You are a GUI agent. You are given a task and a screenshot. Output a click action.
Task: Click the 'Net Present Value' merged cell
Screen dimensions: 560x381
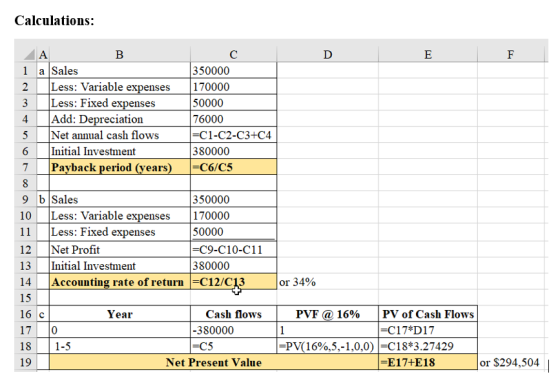point(214,362)
